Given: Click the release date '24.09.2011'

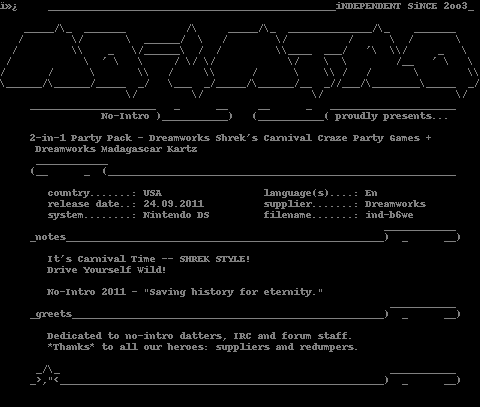Looking at the screenshot, I should (173, 204).
